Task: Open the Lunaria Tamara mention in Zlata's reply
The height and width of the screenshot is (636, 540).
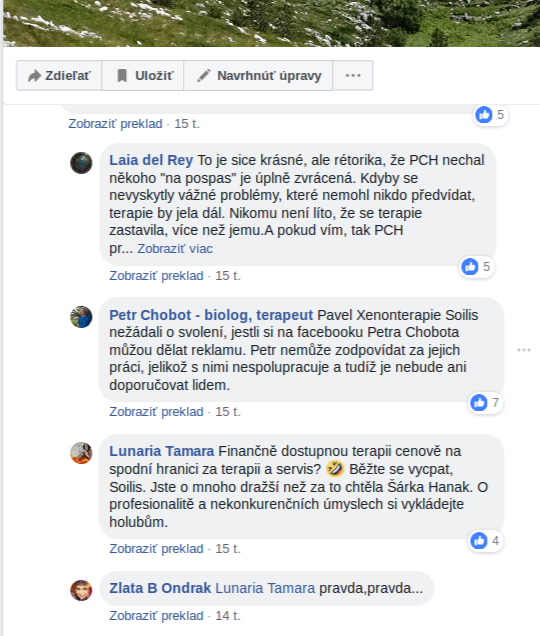Action: pos(265,588)
